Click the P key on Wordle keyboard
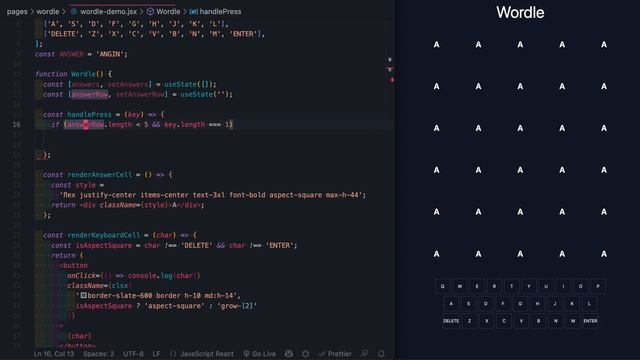The image size is (640, 360). [598, 286]
